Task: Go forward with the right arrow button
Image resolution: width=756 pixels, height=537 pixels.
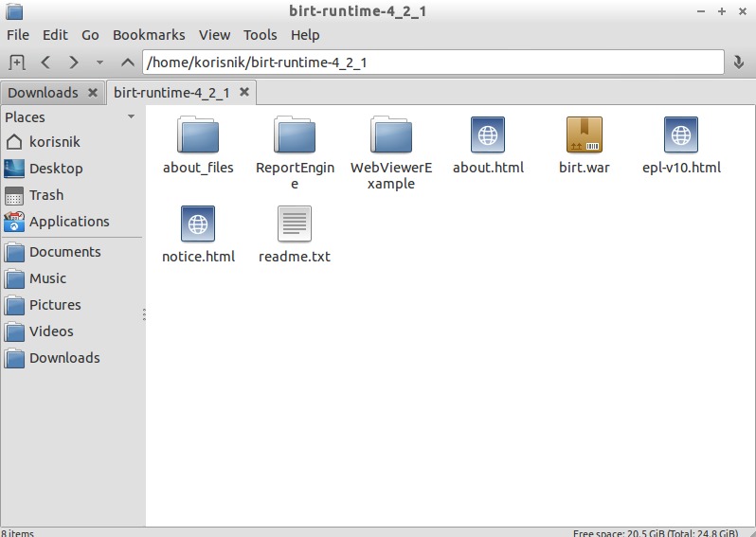Action: click(73, 63)
